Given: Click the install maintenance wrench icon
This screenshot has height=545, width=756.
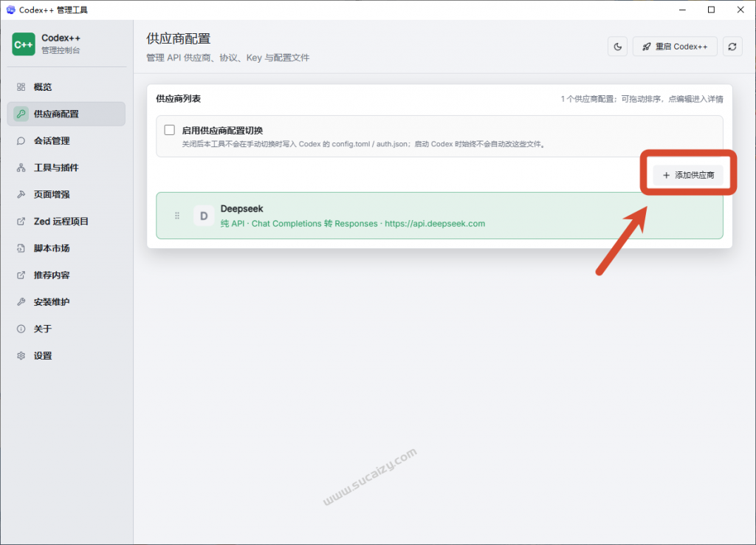Looking at the screenshot, I should pos(21,302).
